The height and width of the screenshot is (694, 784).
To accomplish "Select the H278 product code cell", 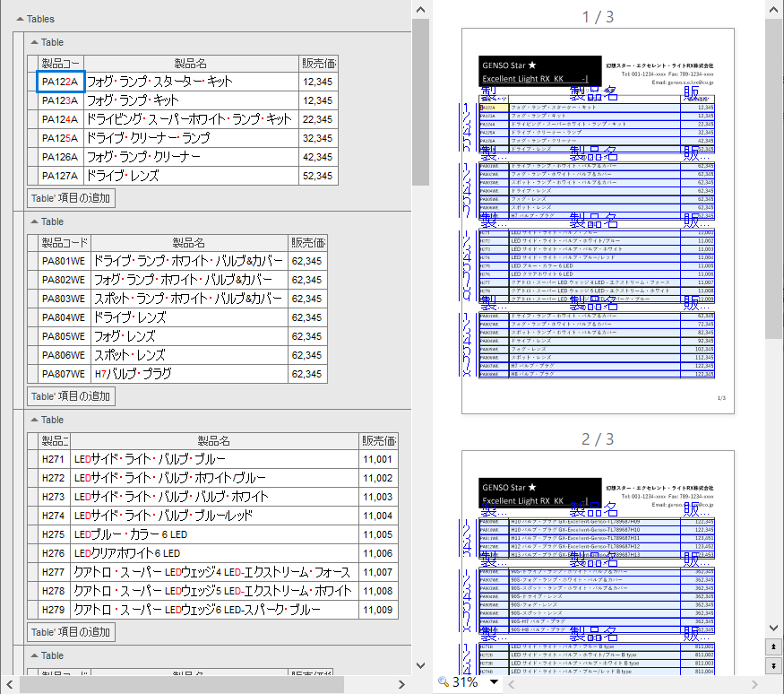I will click(x=54, y=591).
